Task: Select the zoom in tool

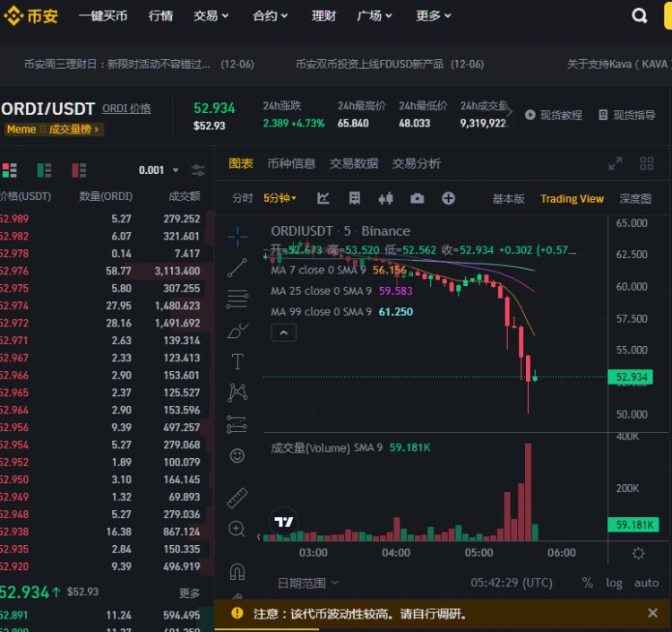Action: [x=237, y=529]
